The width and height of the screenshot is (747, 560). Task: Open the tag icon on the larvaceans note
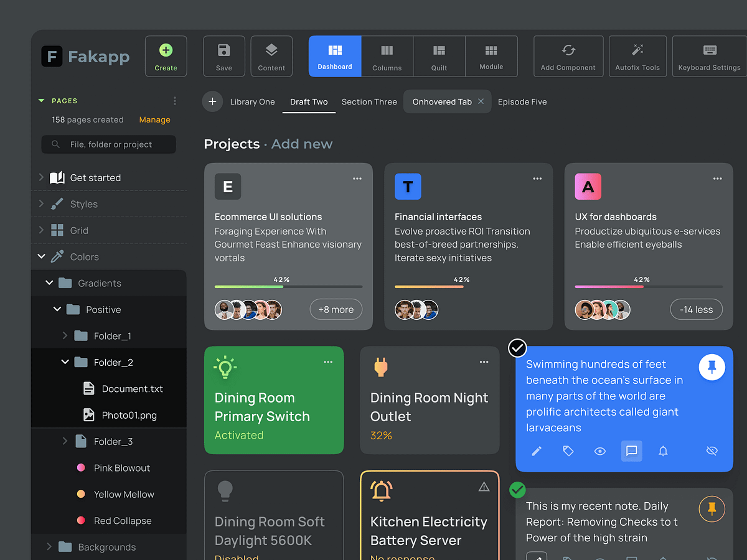[x=568, y=450]
